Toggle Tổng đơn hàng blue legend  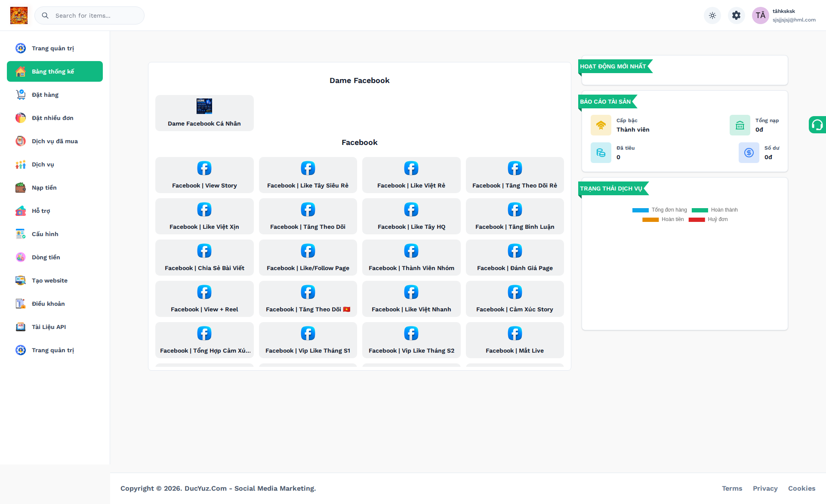pyautogui.click(x=660, y=210)
